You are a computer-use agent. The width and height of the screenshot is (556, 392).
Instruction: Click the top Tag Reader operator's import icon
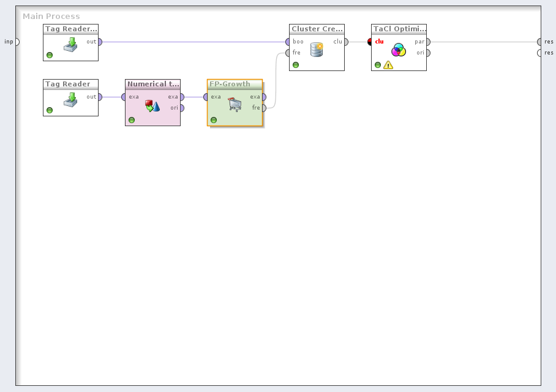[x=71, y=46]
